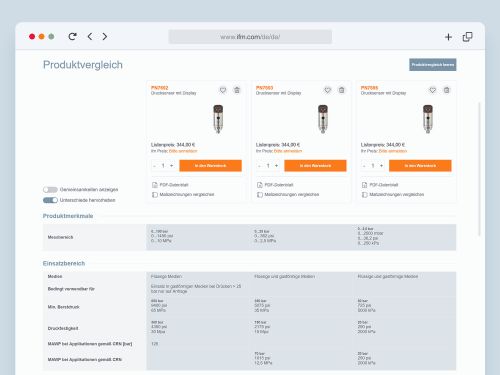Add PN7092 to the Warenkorb
500x375 pixels.
210,166
